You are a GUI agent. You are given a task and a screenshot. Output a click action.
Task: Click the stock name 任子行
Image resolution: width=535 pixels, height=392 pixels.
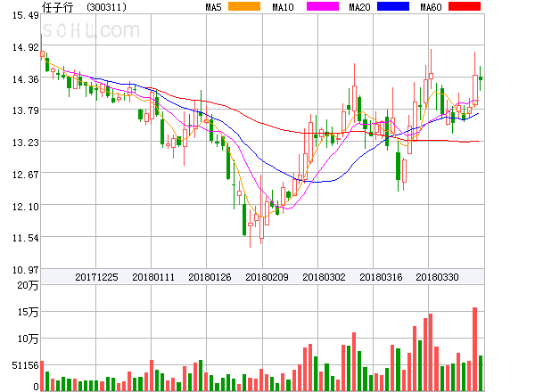click(x=57, y=7)
